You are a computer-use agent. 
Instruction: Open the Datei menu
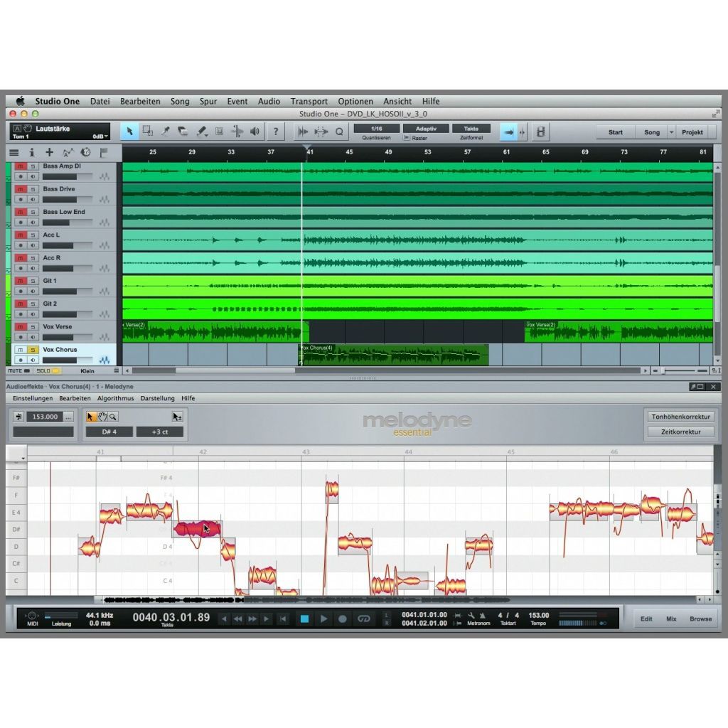click(x=100, y=101)
